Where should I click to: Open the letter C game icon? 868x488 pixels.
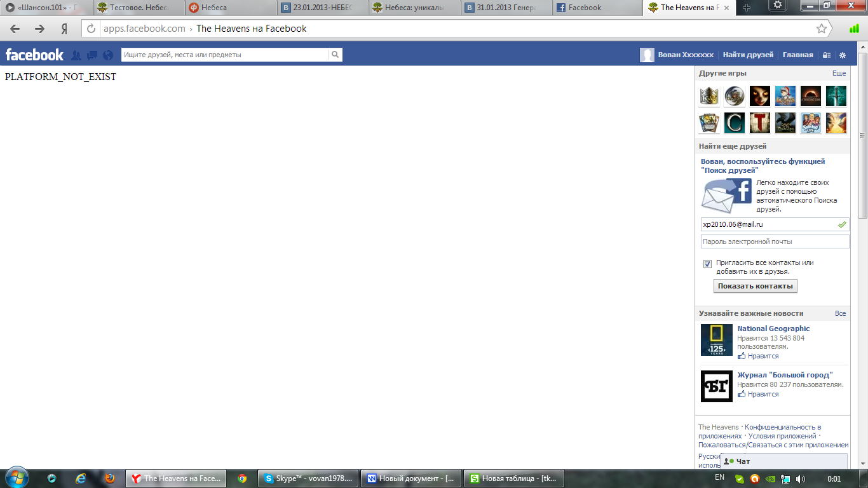(735, 123)
